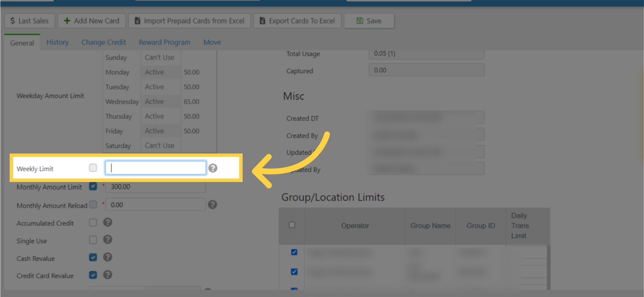Viewport: 644px width, 297px height.
Task: Enable the Accumulated Credit checkbox
Action: (x=93, y=222)
